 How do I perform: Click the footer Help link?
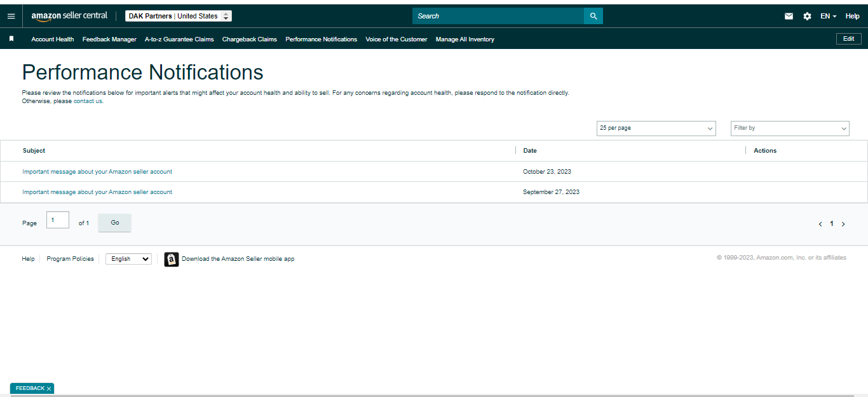coord(28,259)
